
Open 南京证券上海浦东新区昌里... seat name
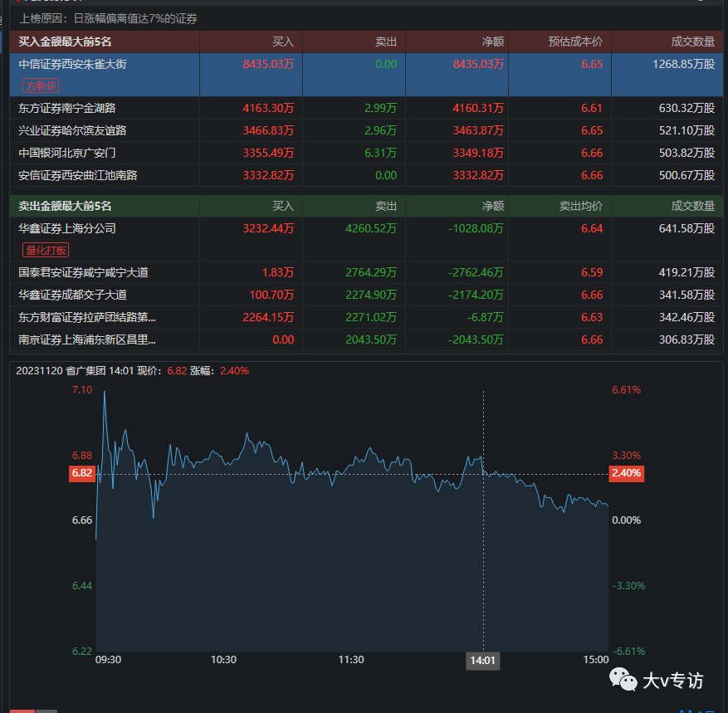[x=87, y=339]
